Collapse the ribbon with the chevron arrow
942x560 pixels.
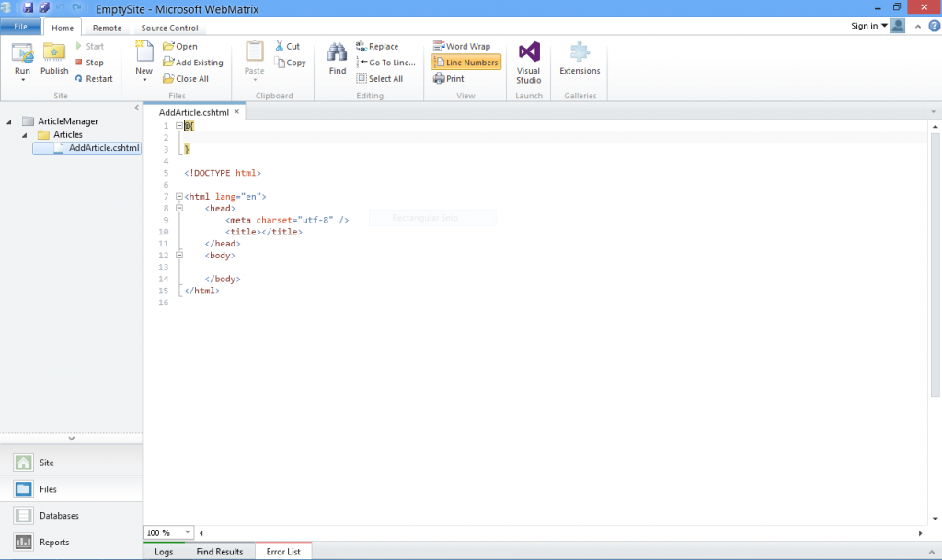[x=915, y=25]
